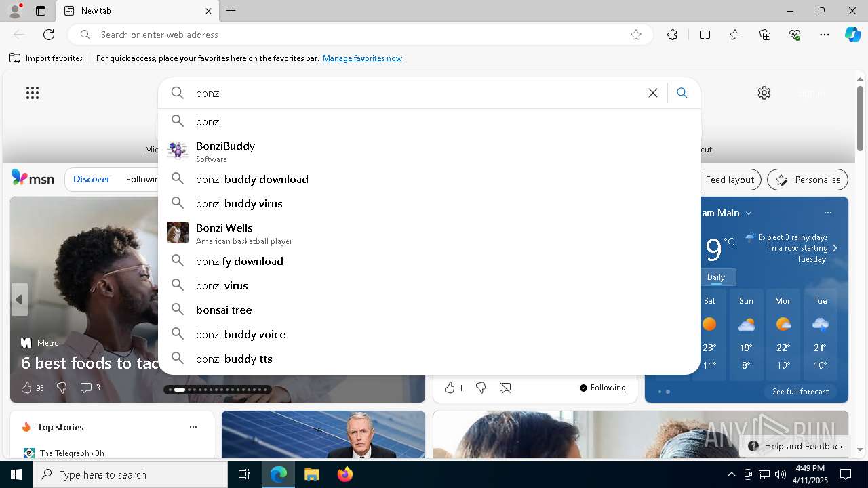Open the Extensions icon
Image resolution: width=868 pixels, height=488 pixels.
pyautogui.click(x=672, y=35)
